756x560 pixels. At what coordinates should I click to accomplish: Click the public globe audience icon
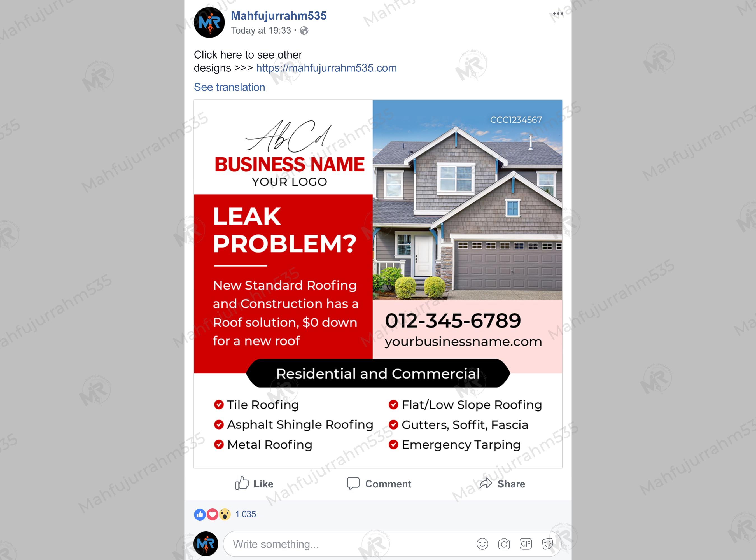304,31
